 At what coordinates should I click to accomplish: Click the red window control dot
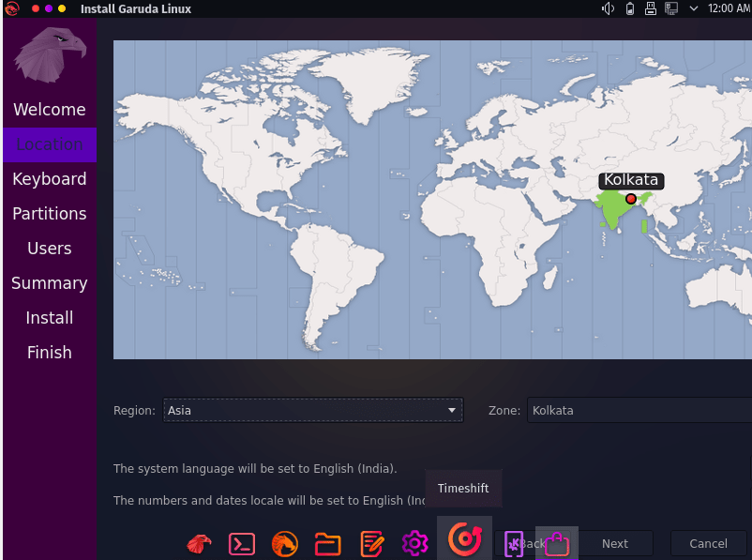coord(36,8)
